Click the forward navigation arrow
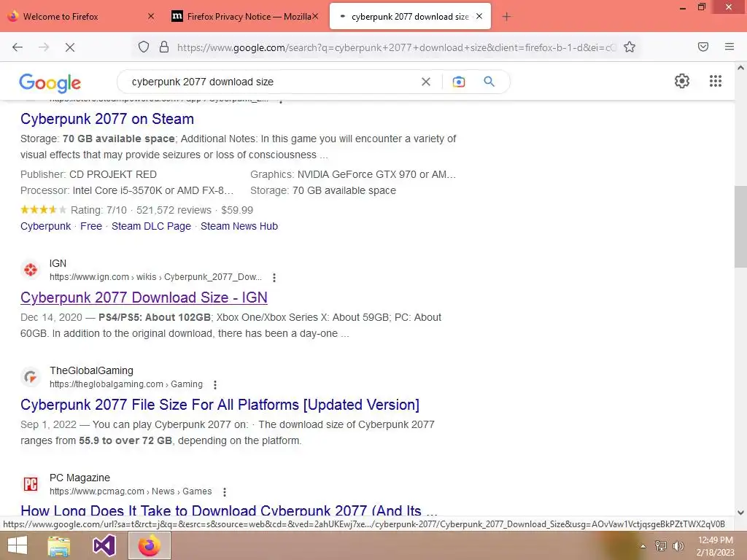Viewport: 747px width, 560px height. pos(44,47)
